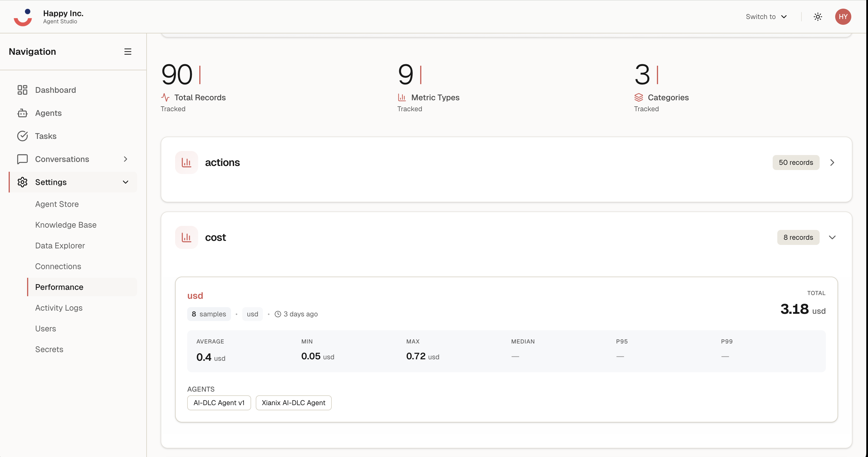Click the Tasks checkmark icon

click(22, 136)
